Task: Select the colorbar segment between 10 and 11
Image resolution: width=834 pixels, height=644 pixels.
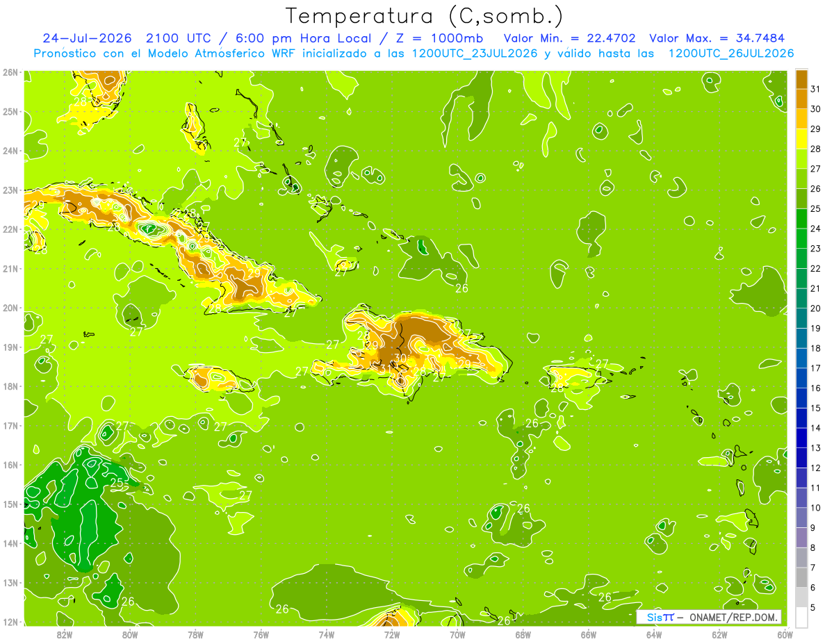Action: pyautogui.click(x=801, y=498)
